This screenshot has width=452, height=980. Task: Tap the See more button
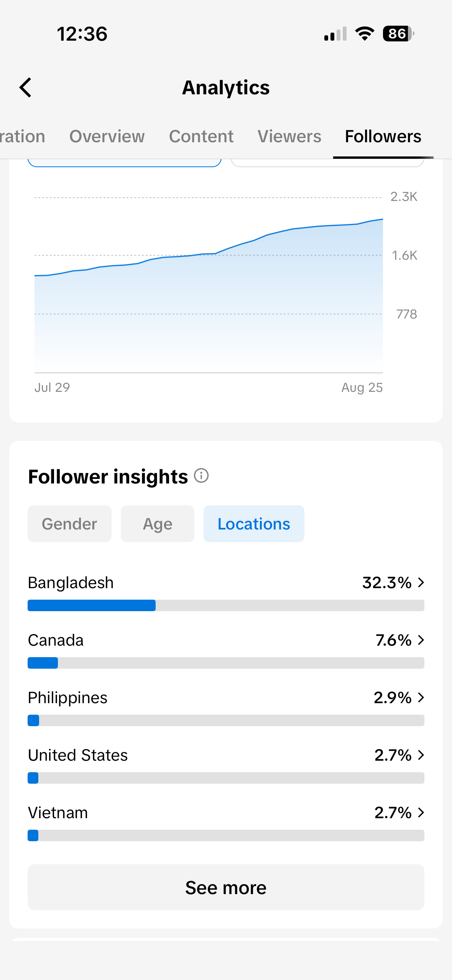pyautogui.click(x=226, y=887)
